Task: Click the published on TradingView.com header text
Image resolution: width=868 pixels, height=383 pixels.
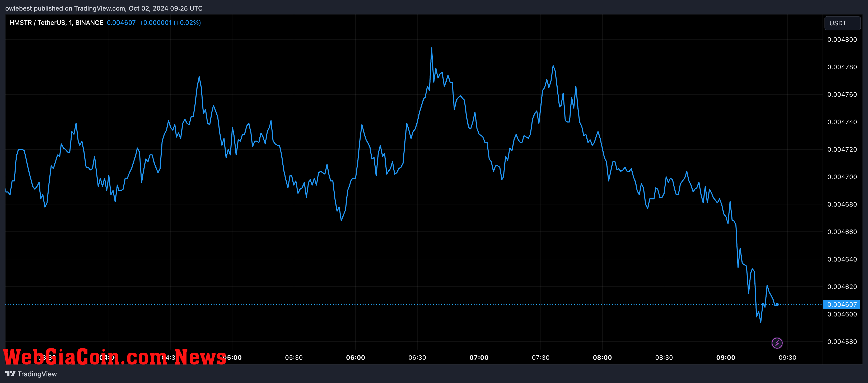Action: click(x=104, y=8)
